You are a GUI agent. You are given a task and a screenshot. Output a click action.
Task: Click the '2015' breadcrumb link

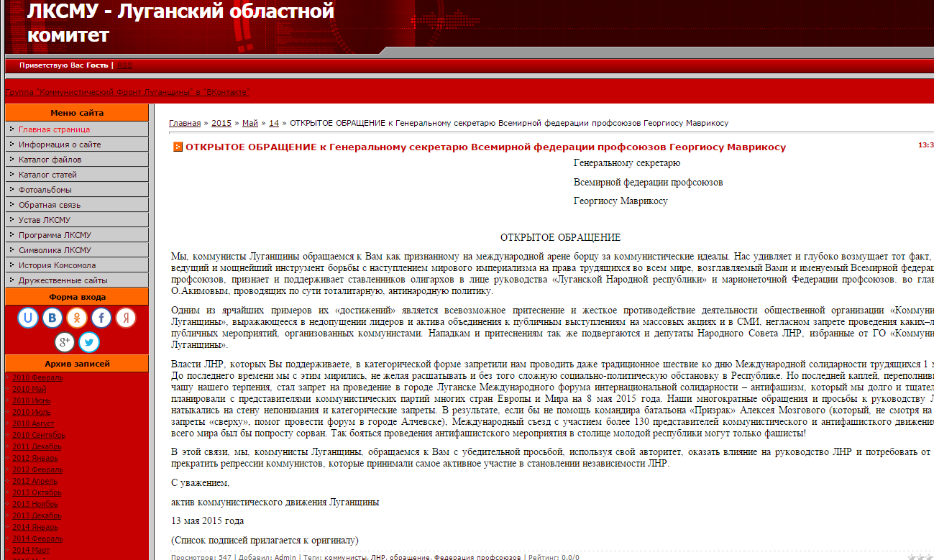pos(221,123)
